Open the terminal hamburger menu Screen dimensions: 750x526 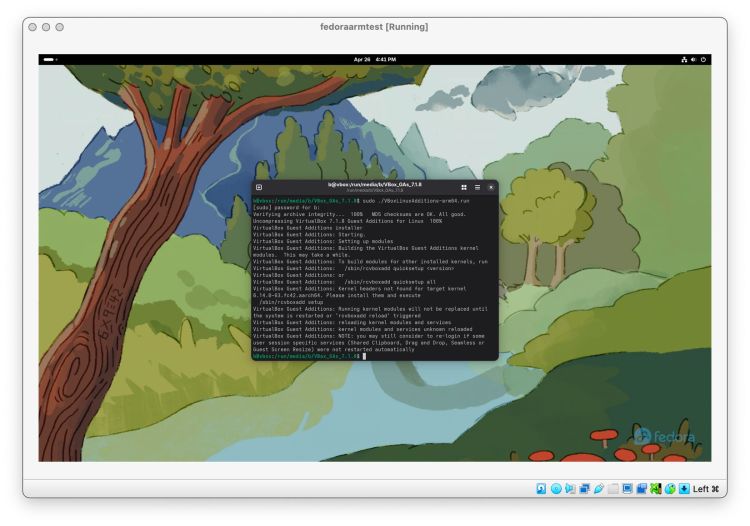coord(477,187)
